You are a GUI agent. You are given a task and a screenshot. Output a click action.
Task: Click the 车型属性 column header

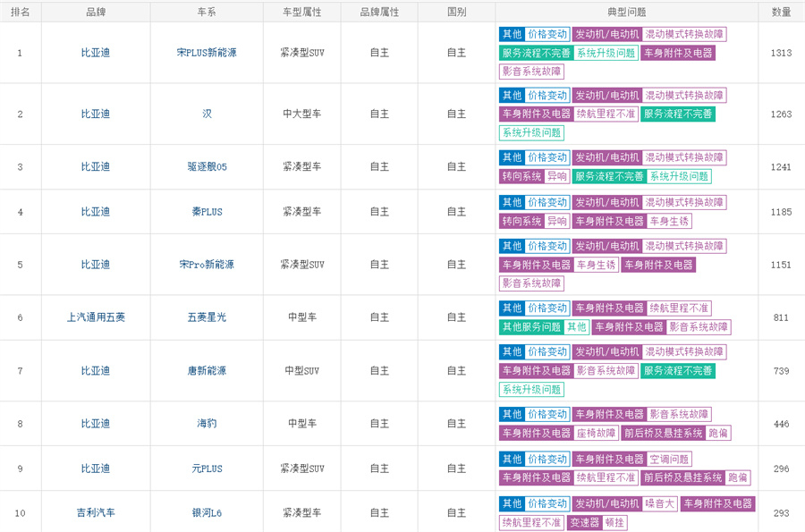[x=302, y=12]
